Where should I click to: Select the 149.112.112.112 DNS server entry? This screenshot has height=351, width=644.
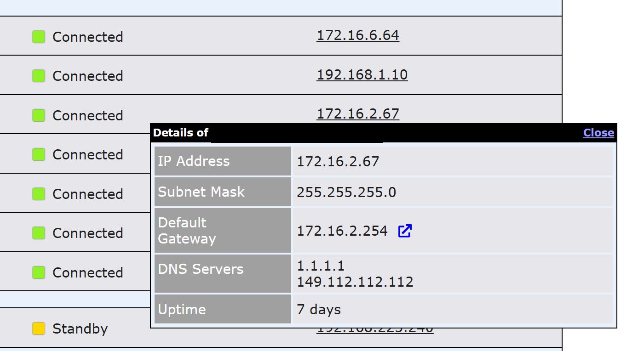pos(355,282)
